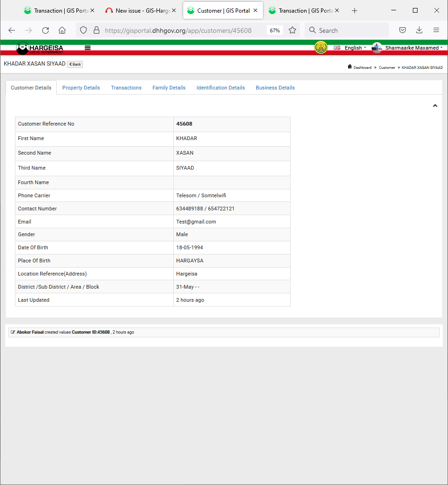Open the downloads panel icon
The height and width of the screenshot is (485, 448).
419,30
